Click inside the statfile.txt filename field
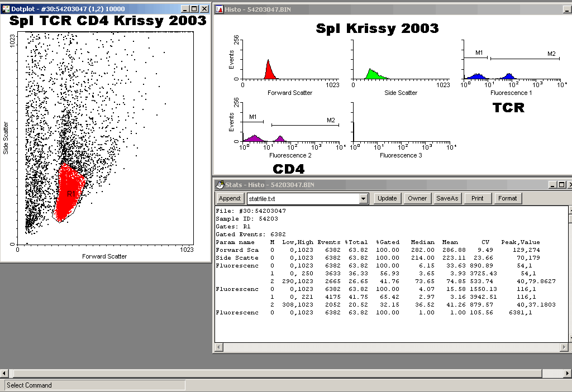This screenshot has height=392, width=572. coord(302,199)
